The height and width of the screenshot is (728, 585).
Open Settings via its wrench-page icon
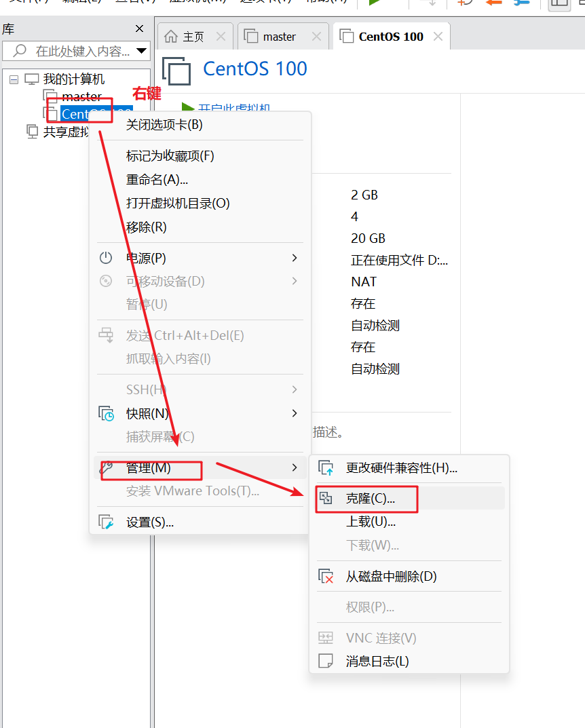(x=106, y=522)
